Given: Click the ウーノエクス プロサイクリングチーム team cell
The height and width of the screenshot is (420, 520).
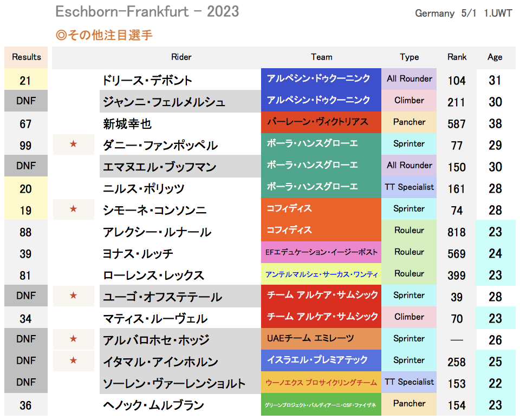Looking at the screenshot, I should (321, 382).
